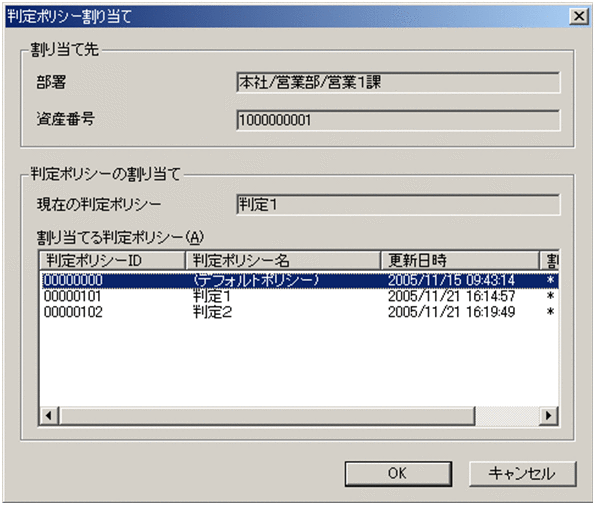Click the 割り当てる判定ポリシー(A) label
Image resolution: width=596 pixels, height=507 pixels.
(120, 238)
